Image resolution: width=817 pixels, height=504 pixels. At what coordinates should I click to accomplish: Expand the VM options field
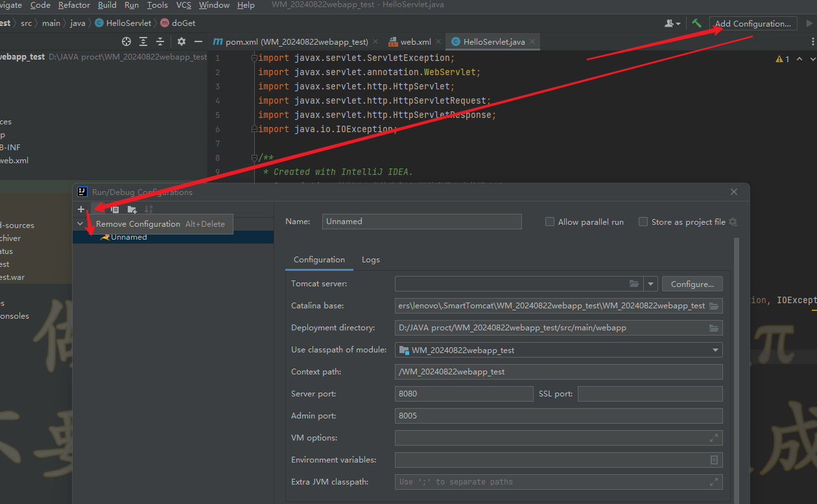714,438
